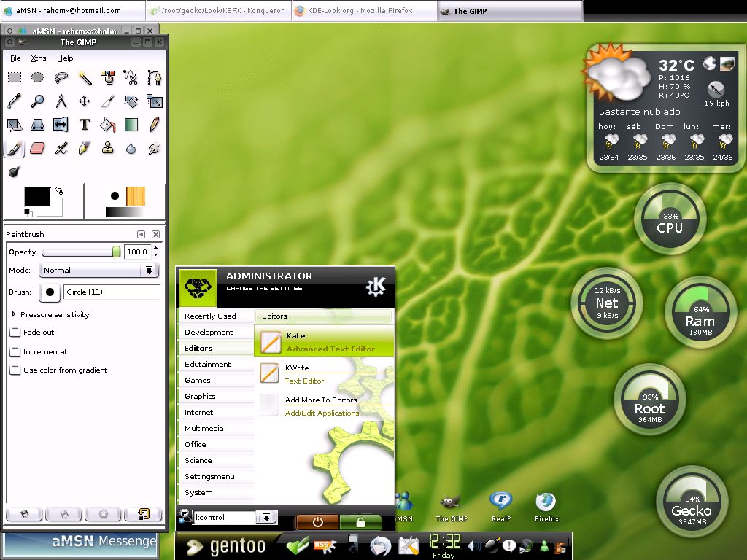Toggle the Incremental checkbox
The image size is (747, 560).
click(15, 352)
